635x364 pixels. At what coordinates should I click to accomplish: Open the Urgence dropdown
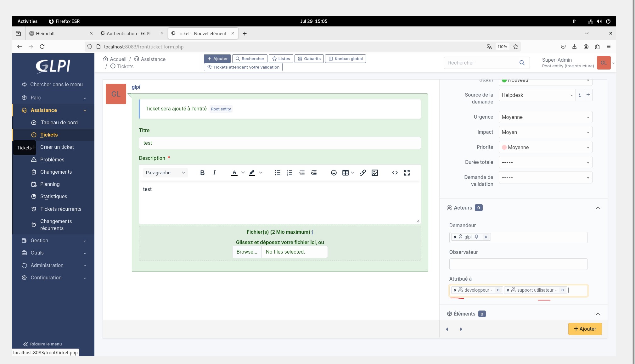coord(545,117)
